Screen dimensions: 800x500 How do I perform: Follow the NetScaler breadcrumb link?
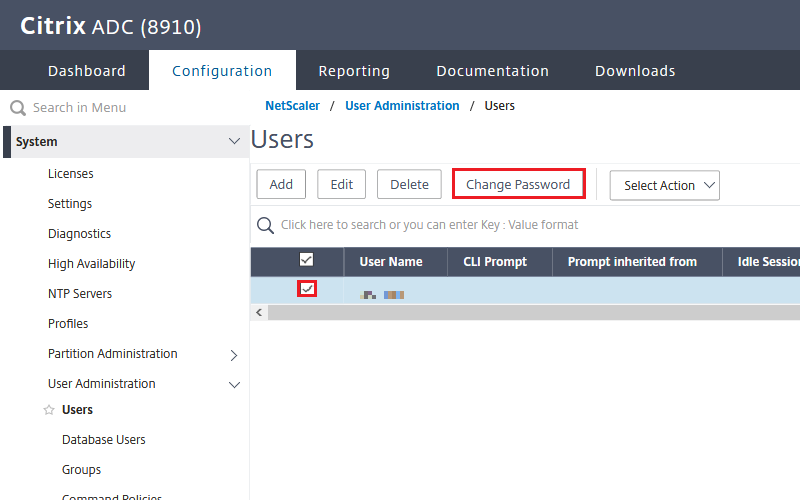coord(292,106)
